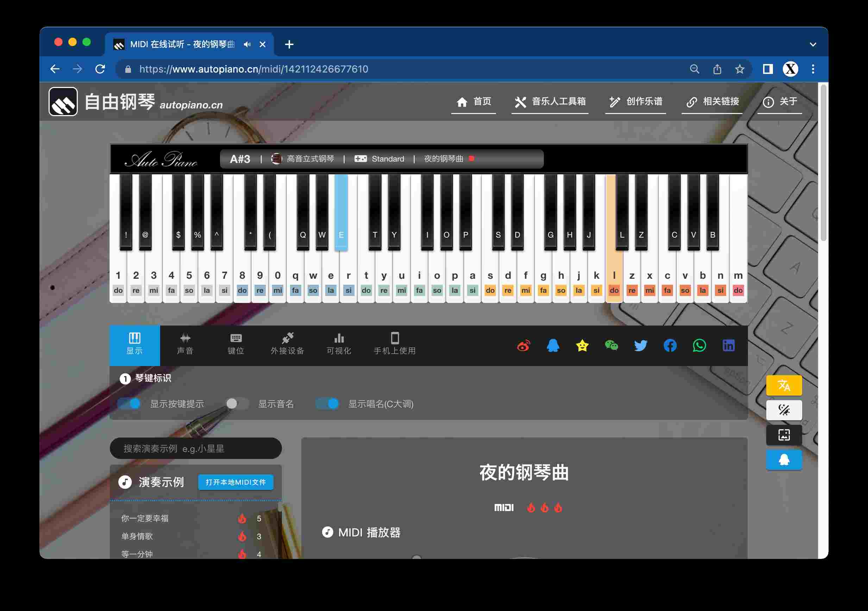
Task: Click 打开本地MIDI文件 button
Action: (x=235, y=483)
